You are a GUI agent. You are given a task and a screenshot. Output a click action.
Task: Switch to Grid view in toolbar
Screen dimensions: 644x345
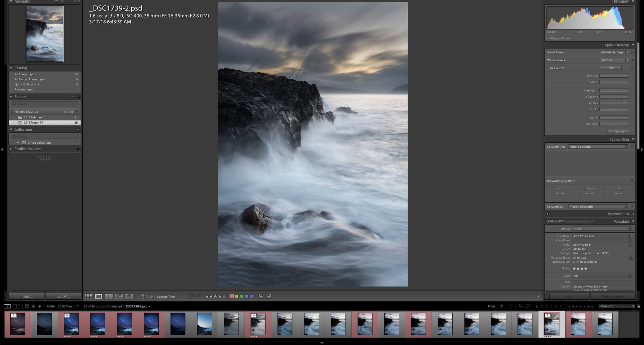click(89, 296)
